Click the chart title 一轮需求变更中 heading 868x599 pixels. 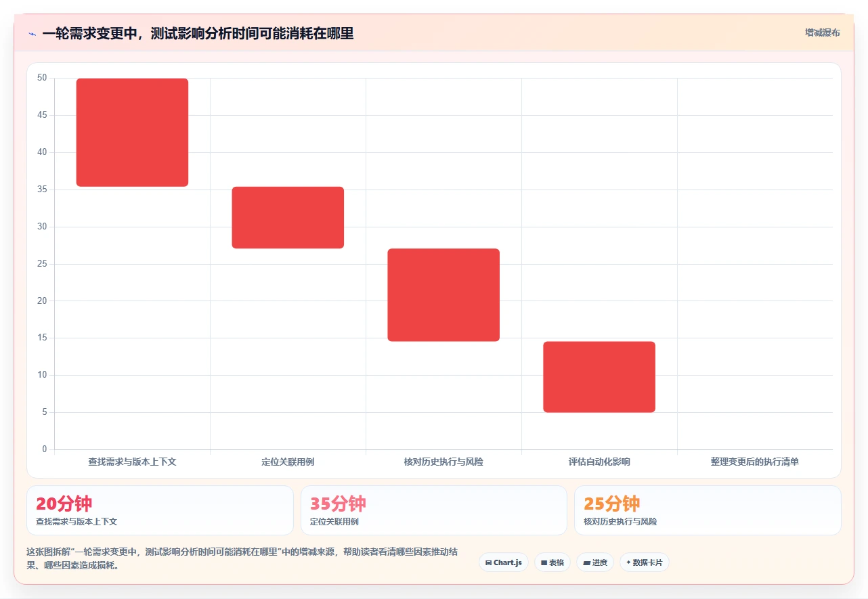coord(198,34)
